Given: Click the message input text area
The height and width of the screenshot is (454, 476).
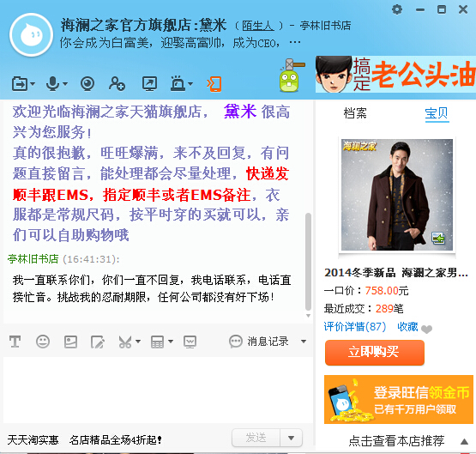Looking at the screenshot, I should pos(158,390).
